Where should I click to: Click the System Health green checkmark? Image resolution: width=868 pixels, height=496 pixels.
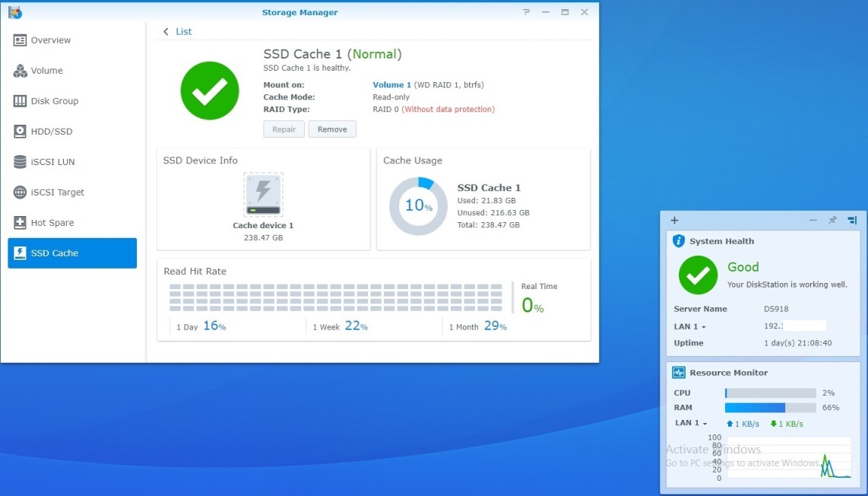(698, 275)
